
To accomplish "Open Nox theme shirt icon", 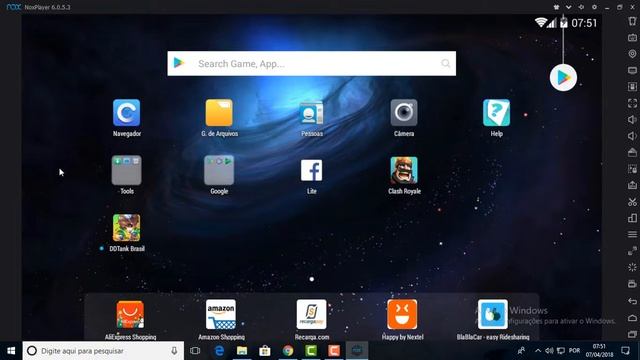I will [556, 7].
